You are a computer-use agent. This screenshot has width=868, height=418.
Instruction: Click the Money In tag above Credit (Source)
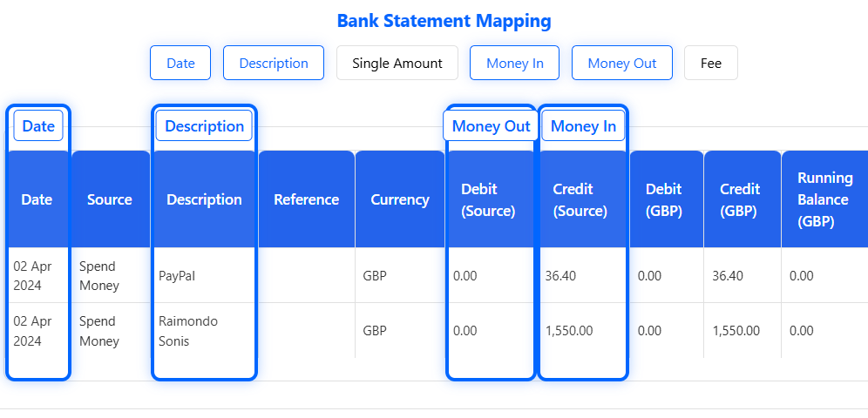pos(583,125)
